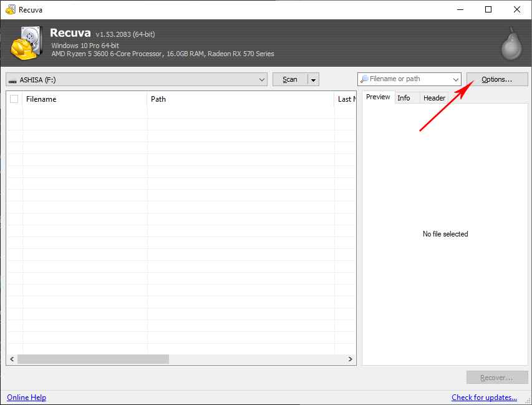Click the Recuva title bar icon

pyautogui.click(x=11, y=9)
